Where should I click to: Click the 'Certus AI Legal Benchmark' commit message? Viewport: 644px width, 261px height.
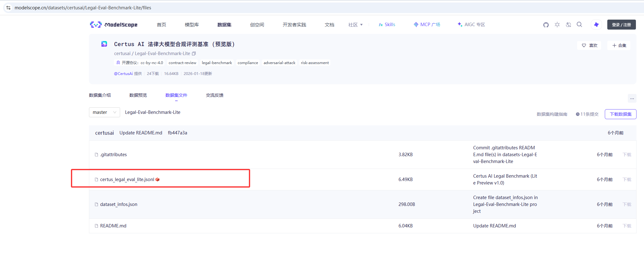(x=505, y=179)
